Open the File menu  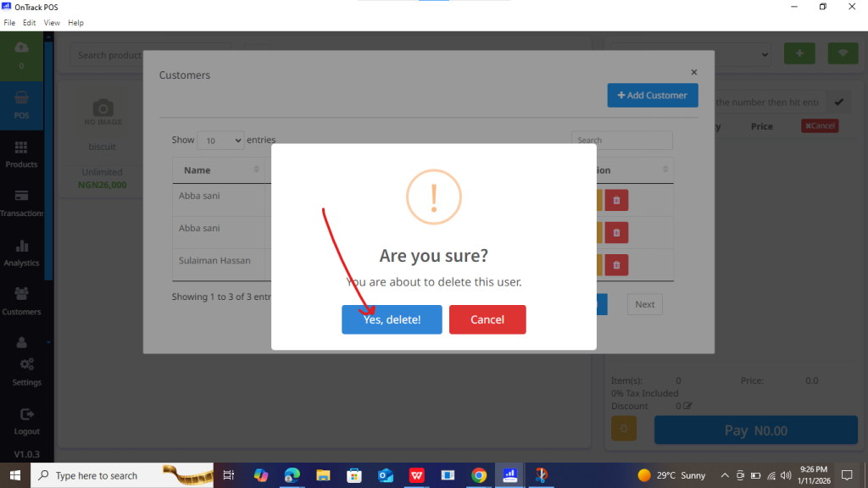(x=10, y=23)
